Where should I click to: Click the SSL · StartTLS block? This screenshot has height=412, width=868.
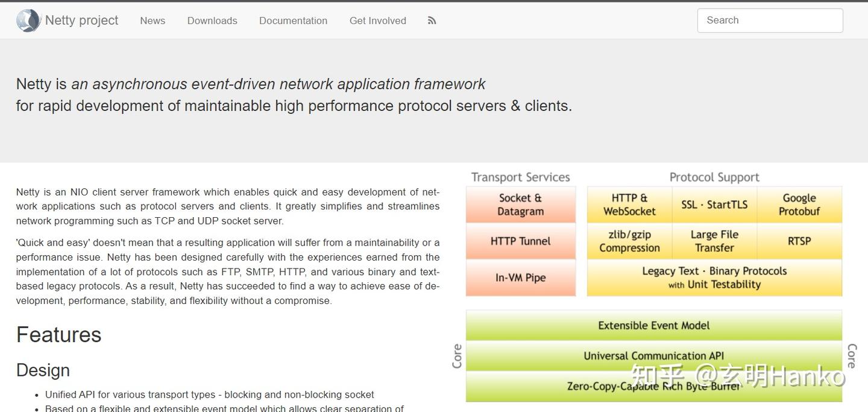click(714, 205)
